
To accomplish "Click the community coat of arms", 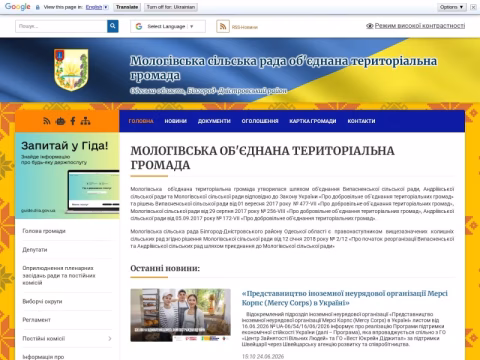I will pyautogui.click(x=71, y=70).
